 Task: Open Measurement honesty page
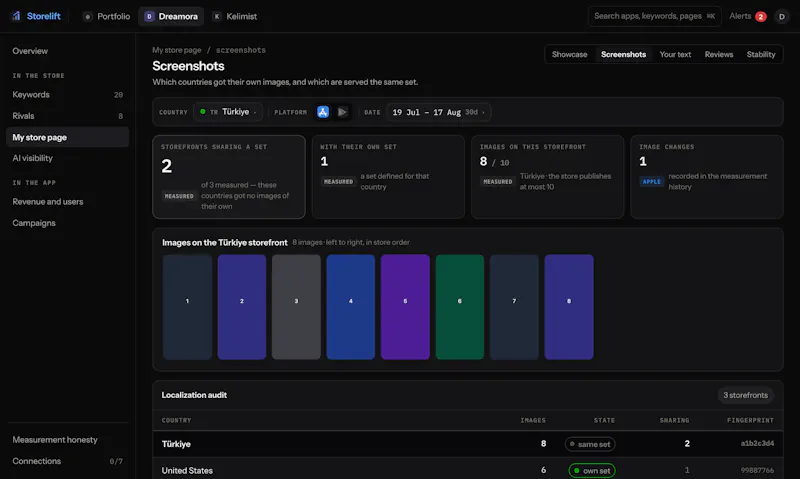click(x=67, y=440)
